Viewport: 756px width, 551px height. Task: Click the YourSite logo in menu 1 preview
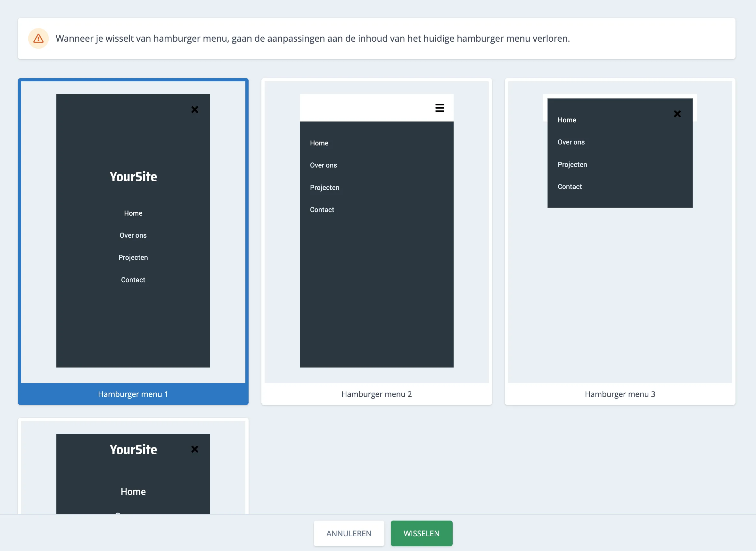point(133,177)
